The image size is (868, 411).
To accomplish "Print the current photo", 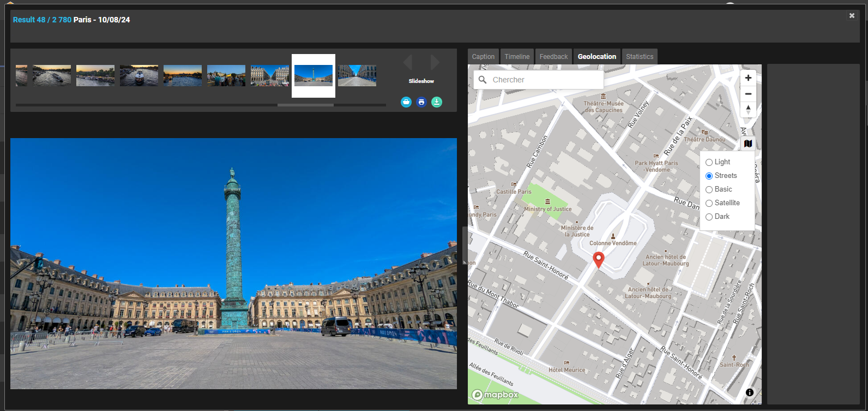I will tap(421, 102).
